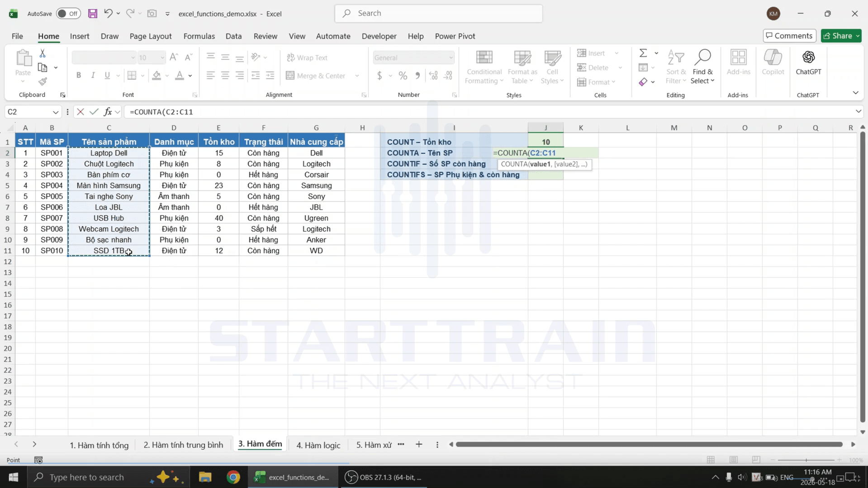Toggle Italic formatting
Viewport: 868px width, 488px height.
(x=93, y=76)
